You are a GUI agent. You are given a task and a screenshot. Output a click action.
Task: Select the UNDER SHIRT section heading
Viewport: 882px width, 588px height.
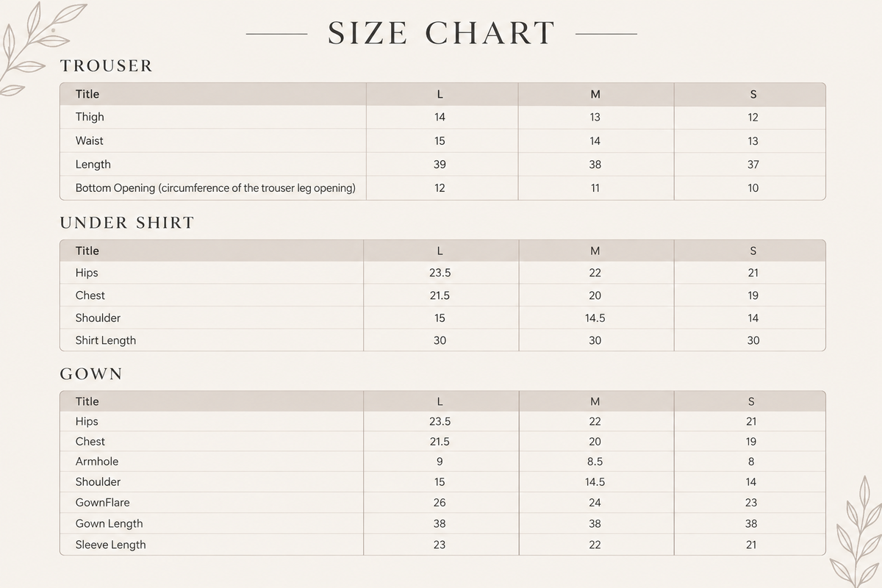(x=127, y=223)
